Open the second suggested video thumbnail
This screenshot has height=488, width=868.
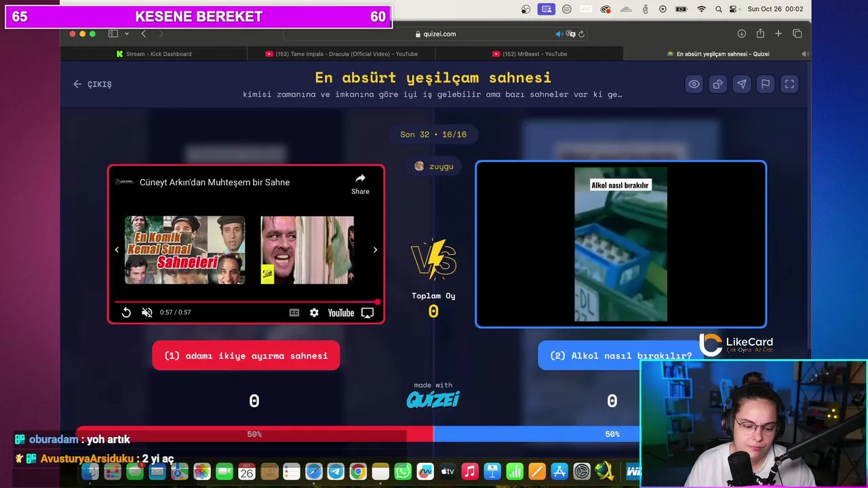[307, 250]
